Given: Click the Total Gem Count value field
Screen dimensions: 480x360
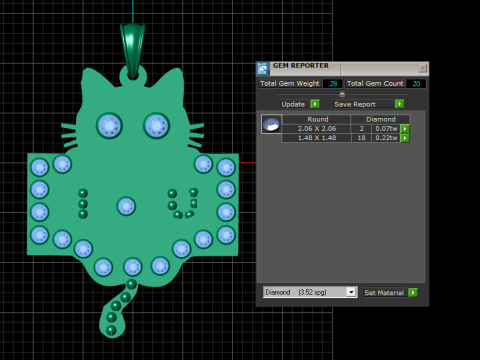Looking at the screenshot, I should [x=416, y=84].
